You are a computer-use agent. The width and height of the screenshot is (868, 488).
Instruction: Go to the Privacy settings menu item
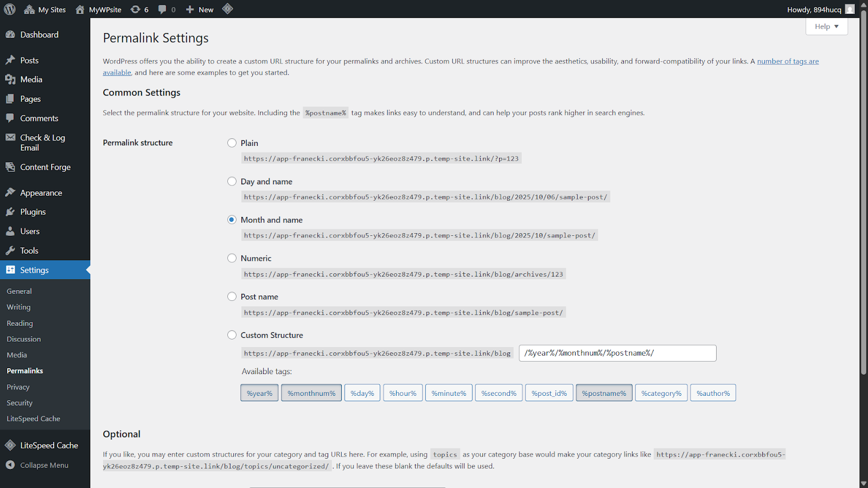[x=18, y=387]
